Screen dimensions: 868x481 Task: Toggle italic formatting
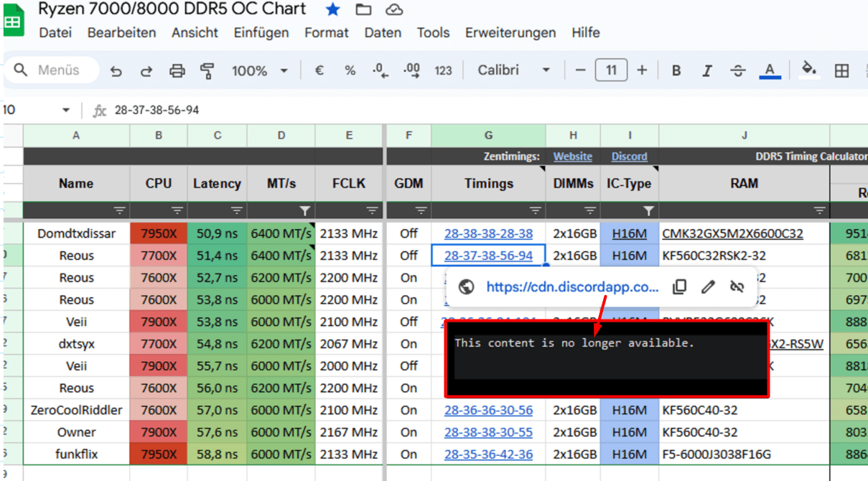coord(707,70)
